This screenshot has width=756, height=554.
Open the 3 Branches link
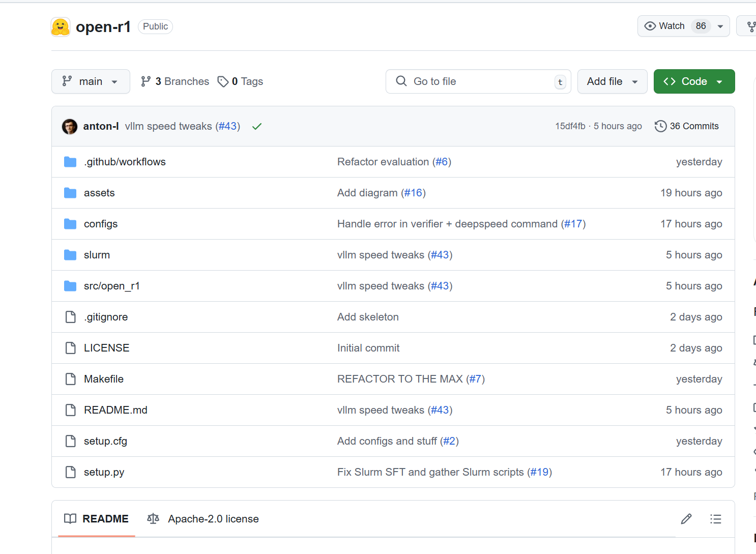pyautogui.click(x=175, y=81)
